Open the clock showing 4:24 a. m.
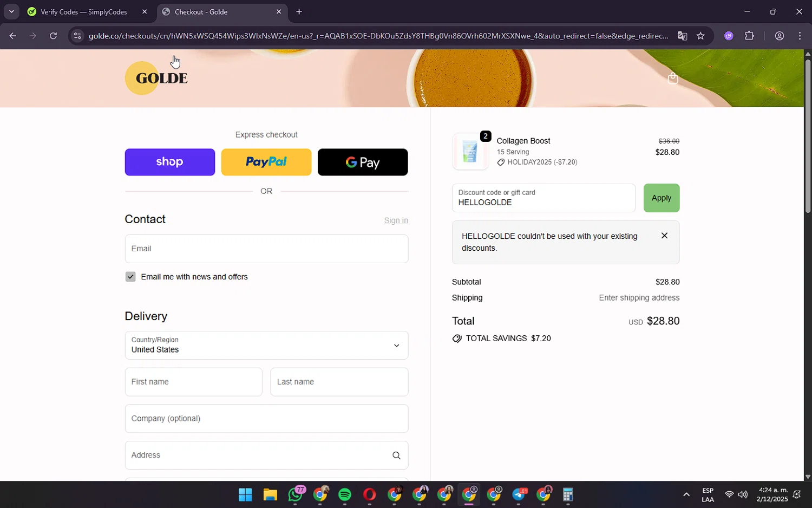Screen dimensions: 812x508 click(772, 494)
